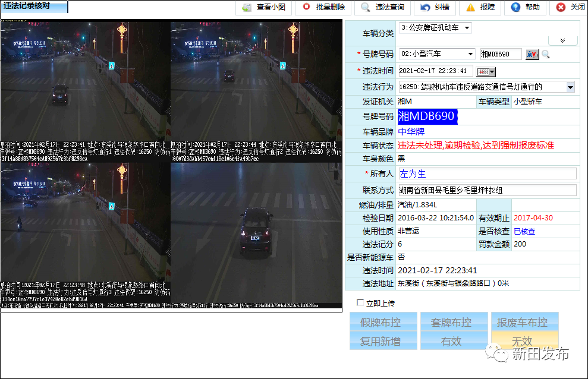Click the issuing authority value 湘M

(405, 102)
